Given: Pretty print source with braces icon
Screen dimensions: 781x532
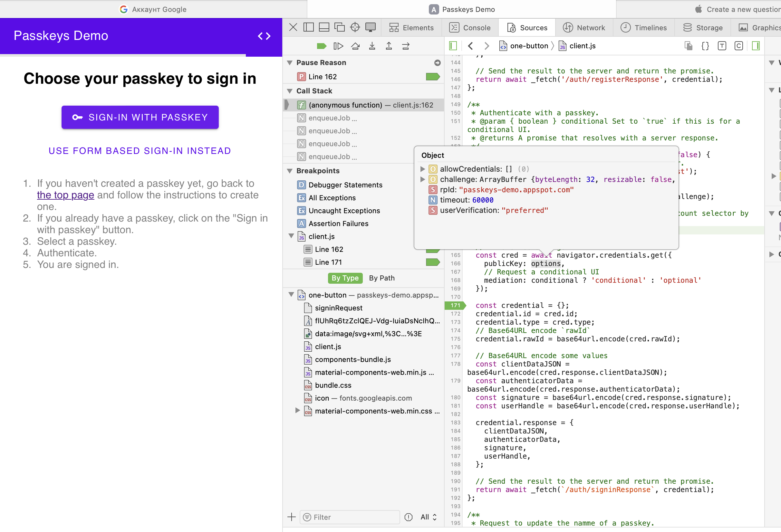Looking at the screenshot, I should click(705, 46).
